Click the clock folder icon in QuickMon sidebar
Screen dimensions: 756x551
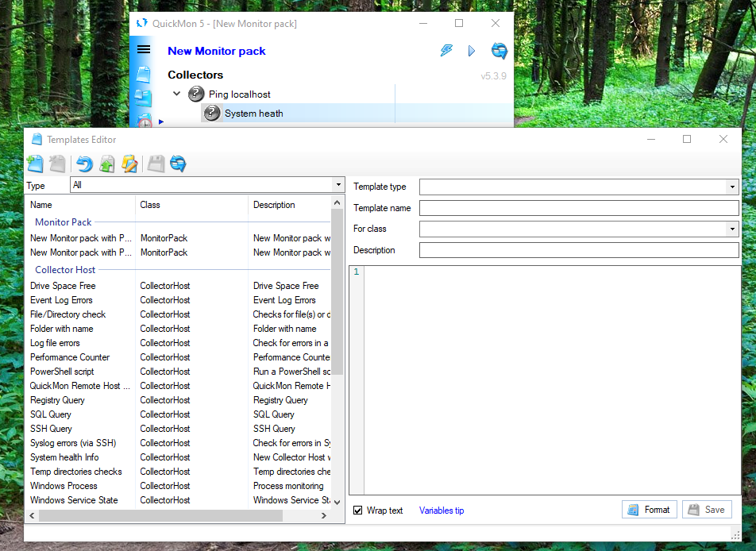pos(145,121)
